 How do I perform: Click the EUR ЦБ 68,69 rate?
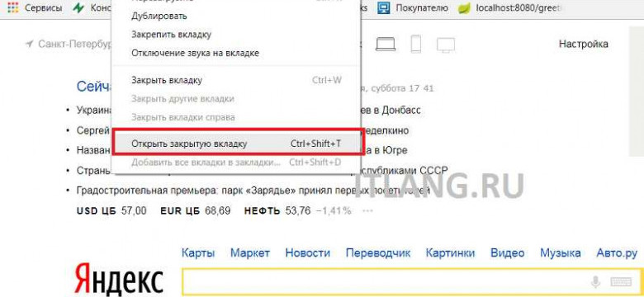(x=196, y=211)
